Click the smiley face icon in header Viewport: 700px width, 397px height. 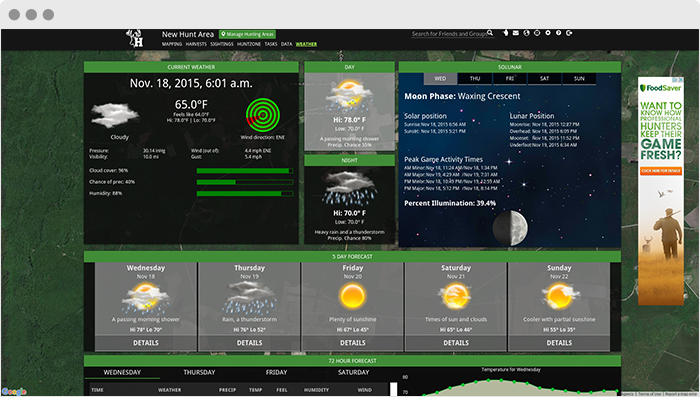tap(537, 33)
